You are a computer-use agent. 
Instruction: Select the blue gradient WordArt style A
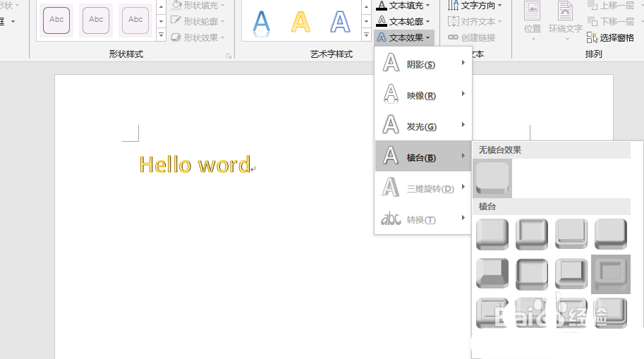pos(262,22)
